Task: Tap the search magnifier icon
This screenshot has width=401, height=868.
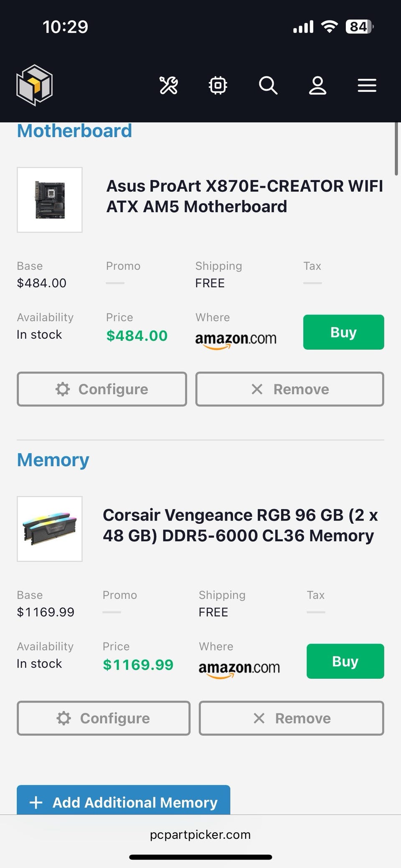Action: 268,85
